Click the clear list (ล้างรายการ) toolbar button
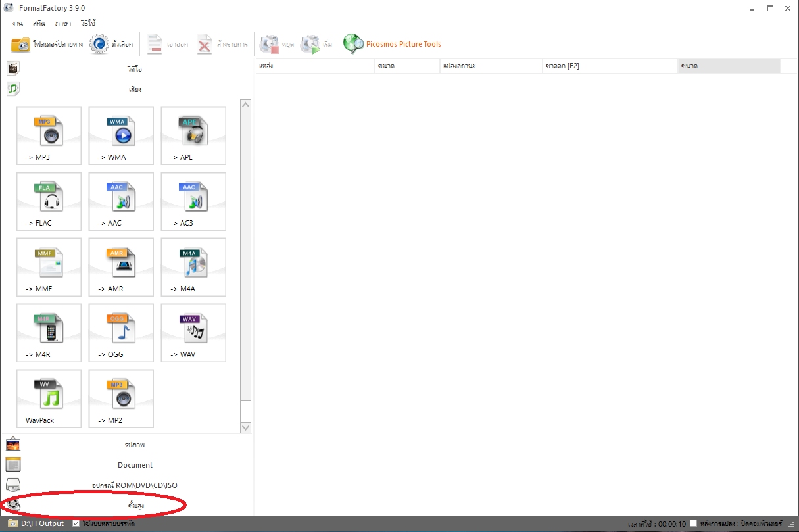Viewport: 799px width, 532px height. (x=222, y=45)
